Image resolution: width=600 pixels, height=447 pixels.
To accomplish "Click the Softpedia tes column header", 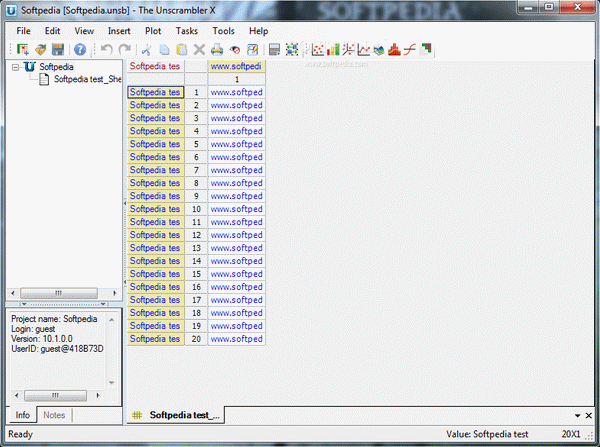I will pyautogui.click(x=155, y=66).
